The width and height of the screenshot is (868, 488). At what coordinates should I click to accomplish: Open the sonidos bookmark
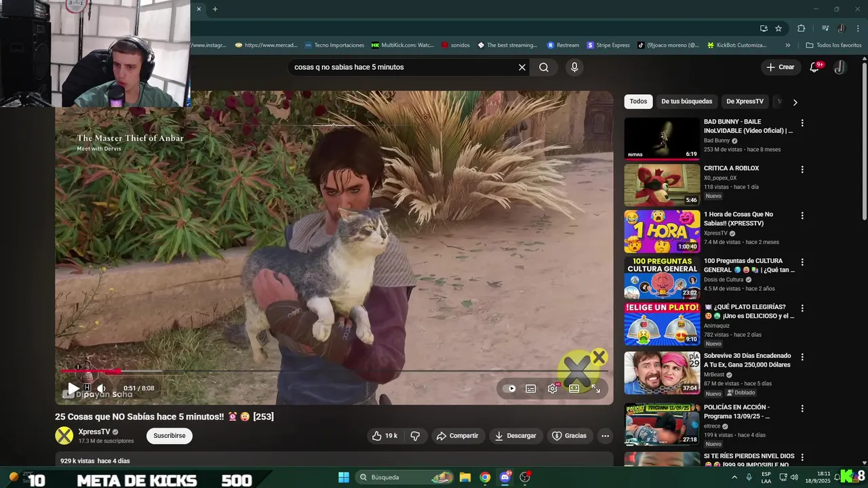(456, 45)
